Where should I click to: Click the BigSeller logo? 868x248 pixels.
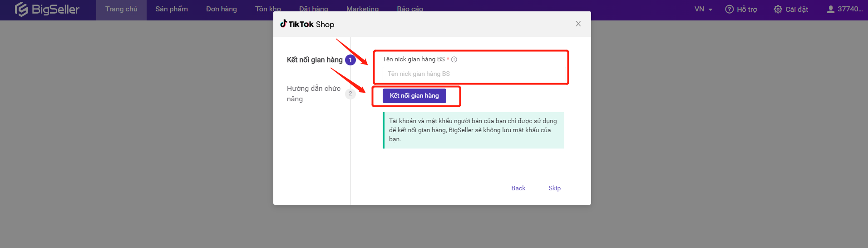tap(47, 9)
